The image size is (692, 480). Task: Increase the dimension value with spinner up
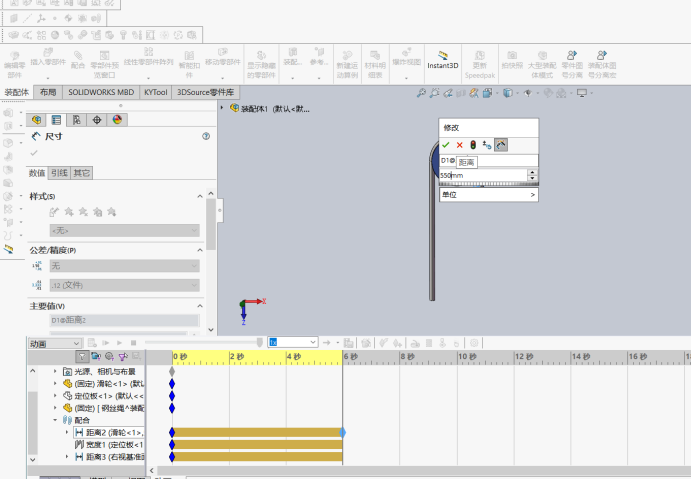(x=533, y=172)
